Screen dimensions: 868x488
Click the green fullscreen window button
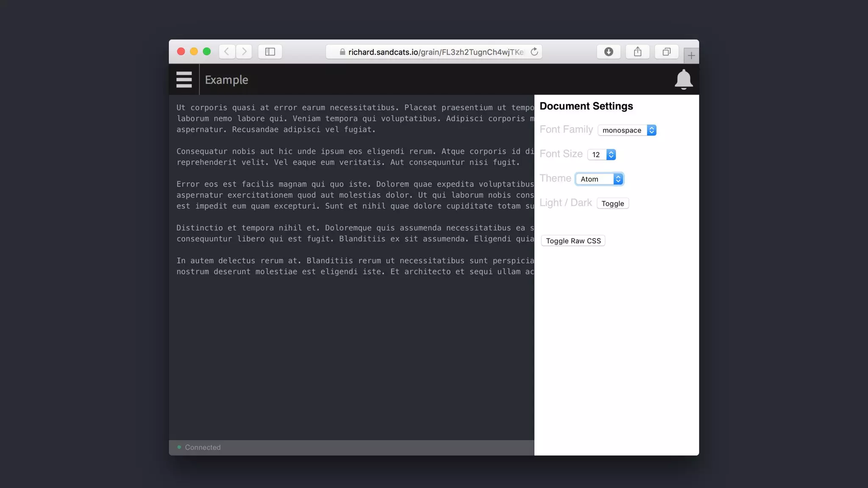pos(207,52)
